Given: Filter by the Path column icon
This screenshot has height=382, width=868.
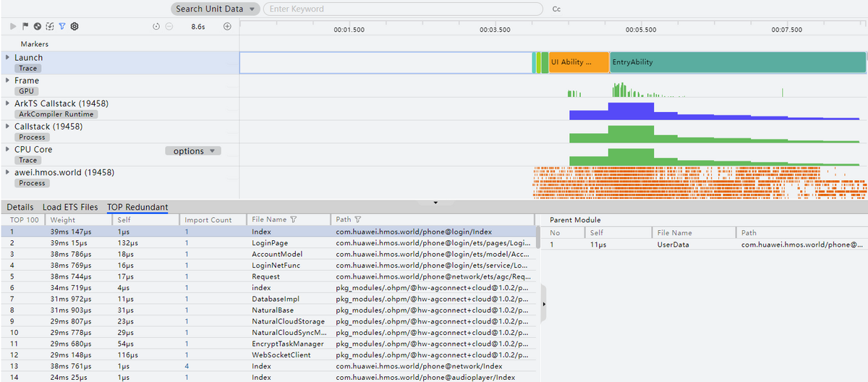Looking at the screenshot, I should click(x=358, y=219).
